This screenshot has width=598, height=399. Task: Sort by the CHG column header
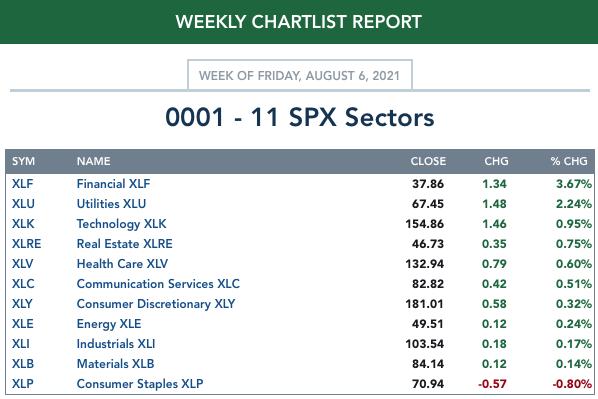pos(496,161)
